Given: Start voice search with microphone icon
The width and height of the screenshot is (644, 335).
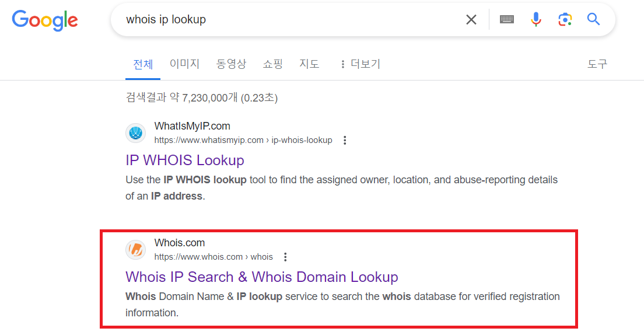Looking at the screenshot, I should click(x=535, y=19).
